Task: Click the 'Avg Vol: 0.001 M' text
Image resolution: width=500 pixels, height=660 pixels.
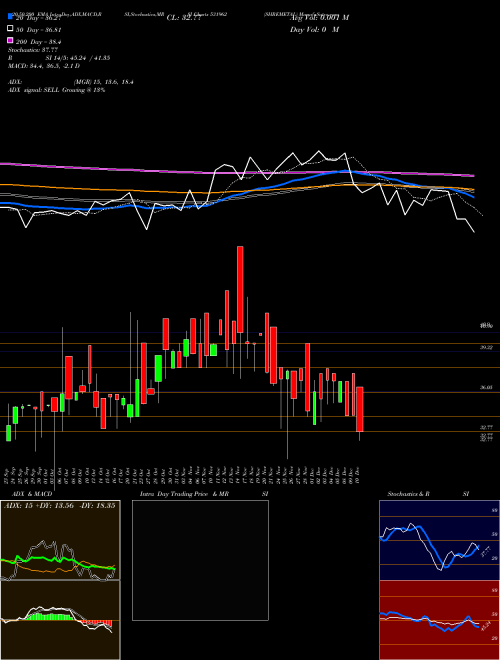Action: (x=319, y=18)
